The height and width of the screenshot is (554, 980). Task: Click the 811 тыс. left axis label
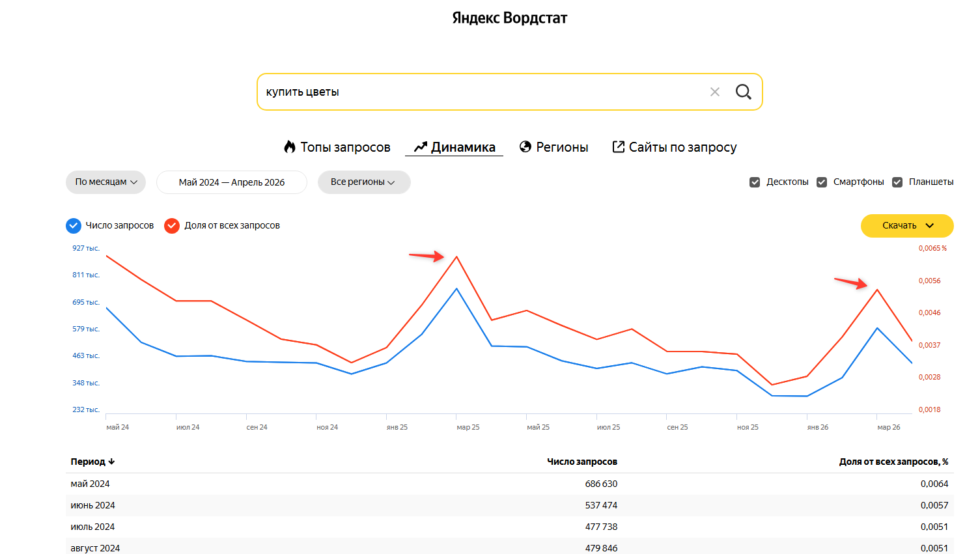pyautogui.click(x=86, y=275)
